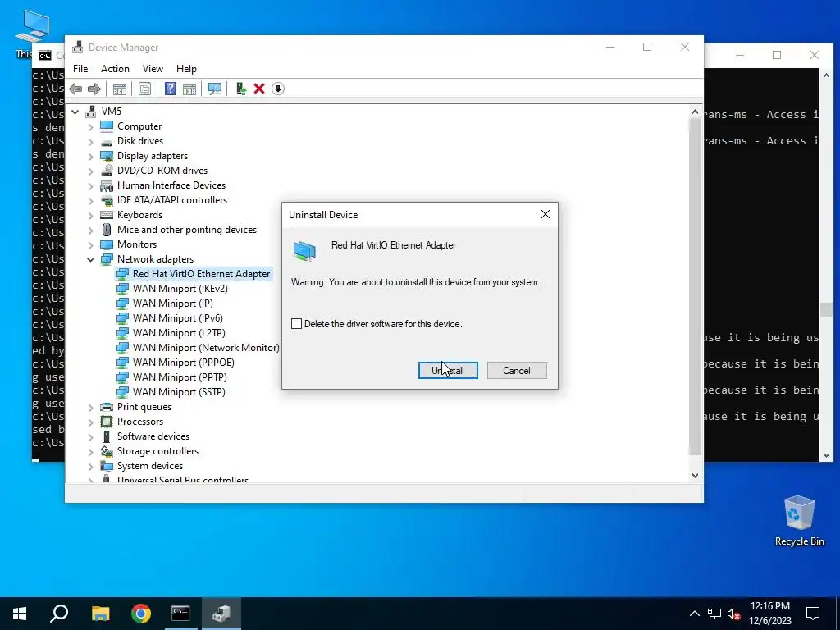Collapse the Network adapters category
The image size is (840, 630).
point(90,259)
